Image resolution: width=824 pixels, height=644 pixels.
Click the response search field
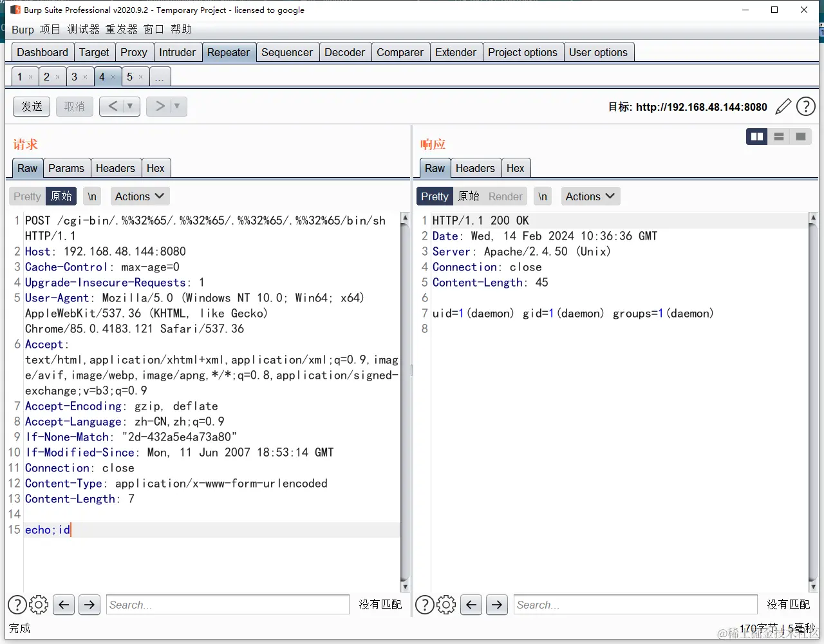(635, 605)
